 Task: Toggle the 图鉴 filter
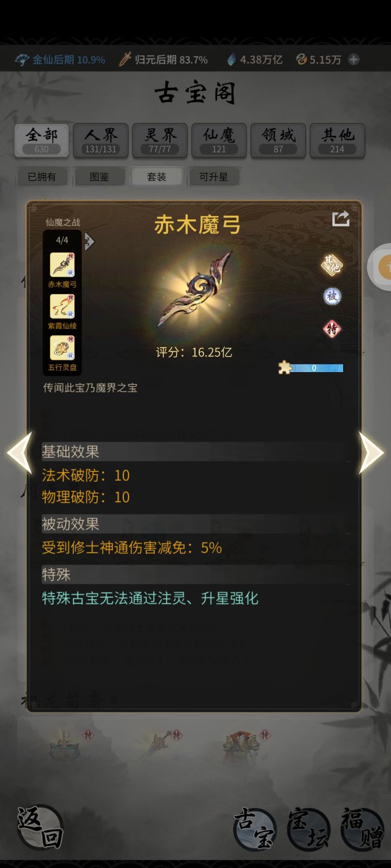pyautogui.click(x=99, y=177)
